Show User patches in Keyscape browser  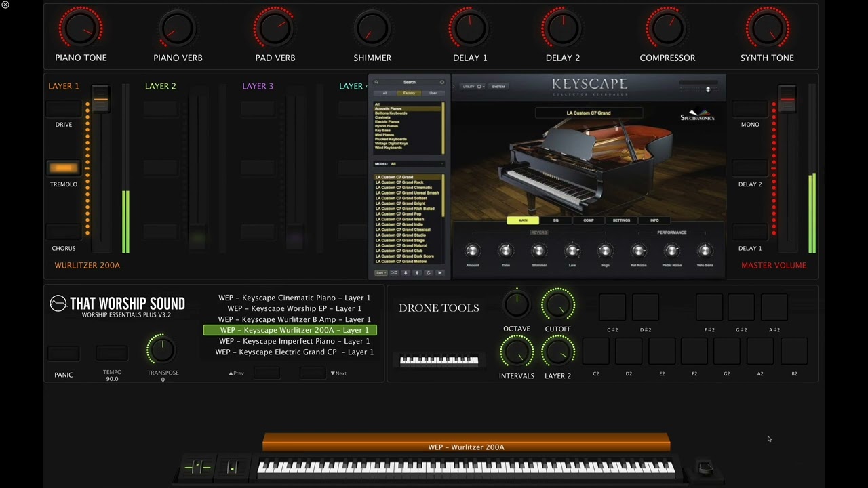[x=433, y=93]
